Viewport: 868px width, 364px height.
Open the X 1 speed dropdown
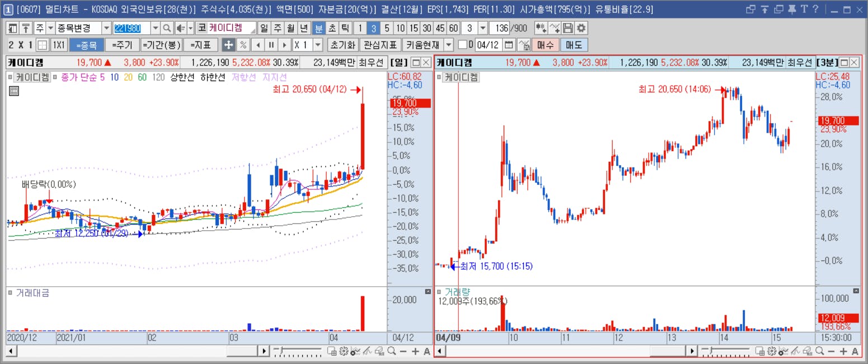tap(318, 45)
